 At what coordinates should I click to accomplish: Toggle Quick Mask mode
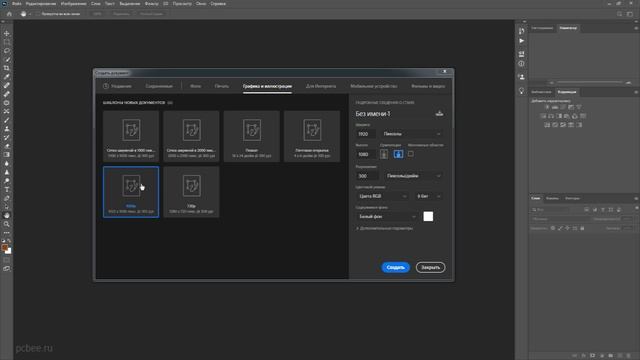[x=7, y=260]
